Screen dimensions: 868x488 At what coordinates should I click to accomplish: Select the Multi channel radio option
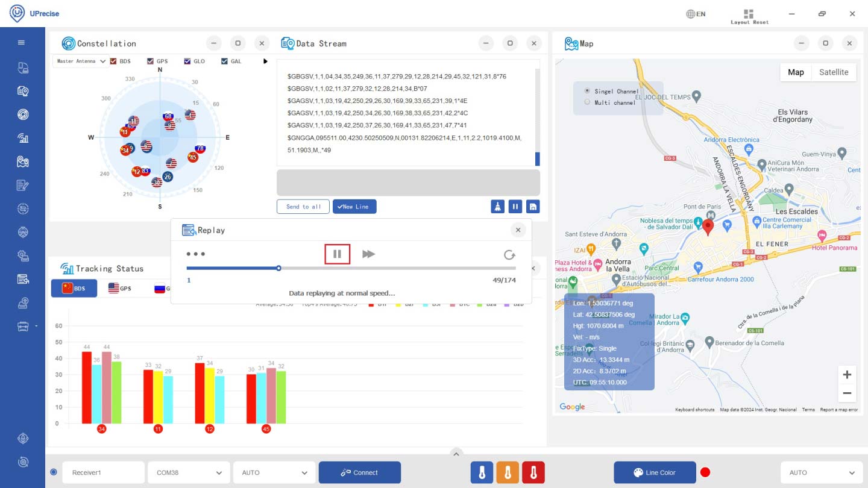pyautogui.click(x=588, y=102)
